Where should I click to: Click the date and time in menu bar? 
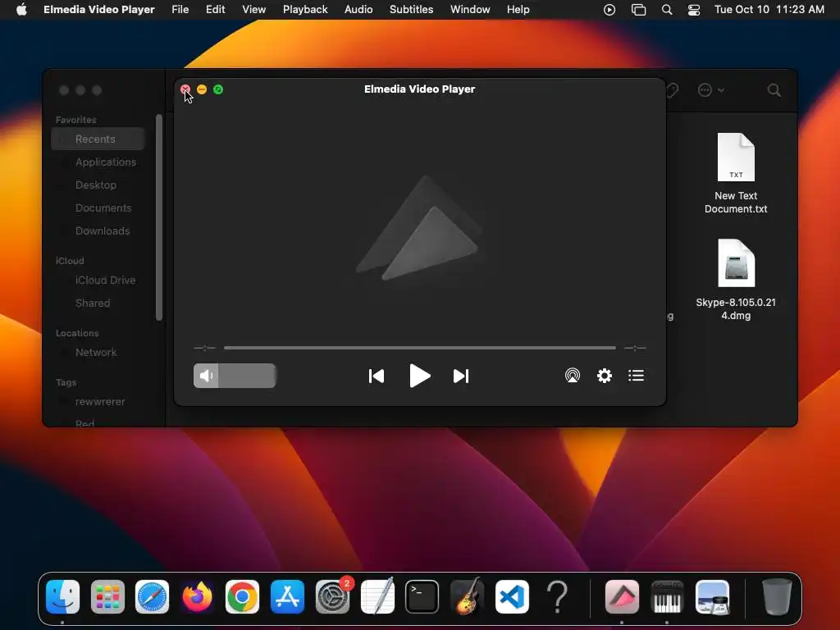pos(769,10)
